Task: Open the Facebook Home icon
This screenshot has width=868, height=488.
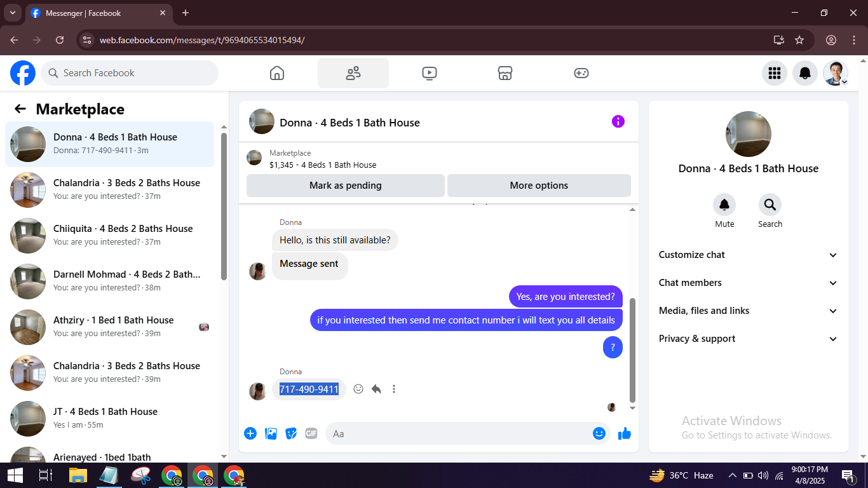Action: point(277,73)
